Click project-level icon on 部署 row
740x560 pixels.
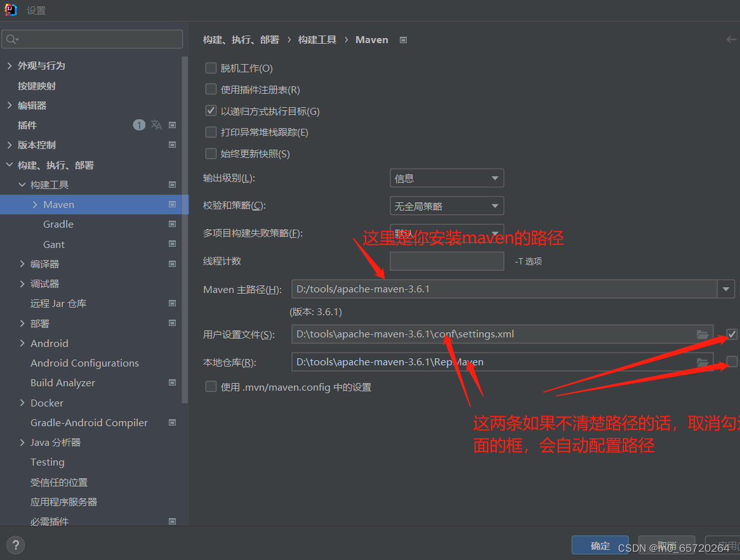pyautogui.click(x=172, y=323)
